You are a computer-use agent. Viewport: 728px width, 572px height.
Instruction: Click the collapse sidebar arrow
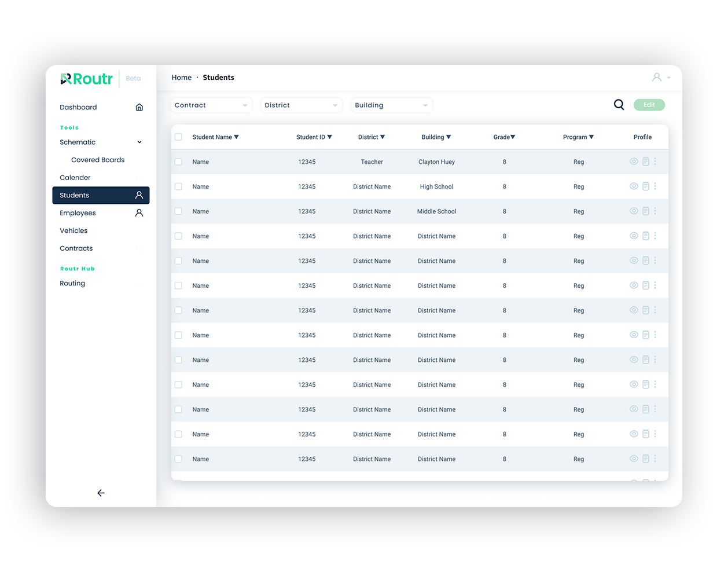101,493
